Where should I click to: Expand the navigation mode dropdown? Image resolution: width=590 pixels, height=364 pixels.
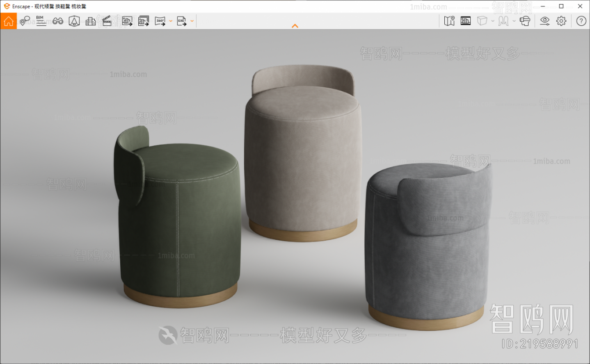(x=514, y=21)
